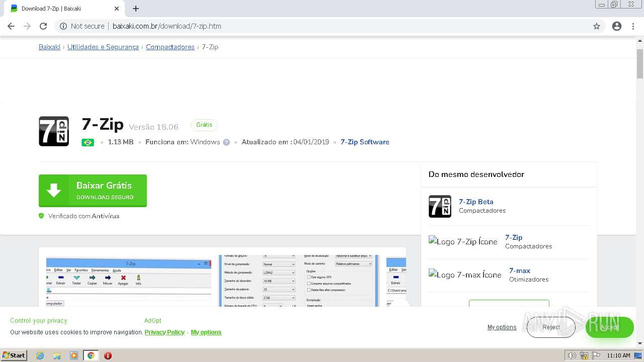Image resolution: width=644 pixels, height=362 pixels.
Task: Click the Logo 7-Zip Ícone image
Action: pos(463,241)
